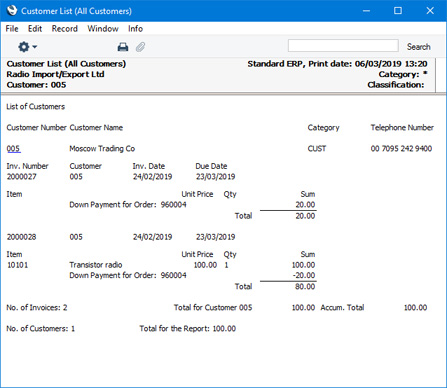Screen dimensions: 447x388
Task: Click the Telephone Number column header
Action: click(x=402, y=128)
